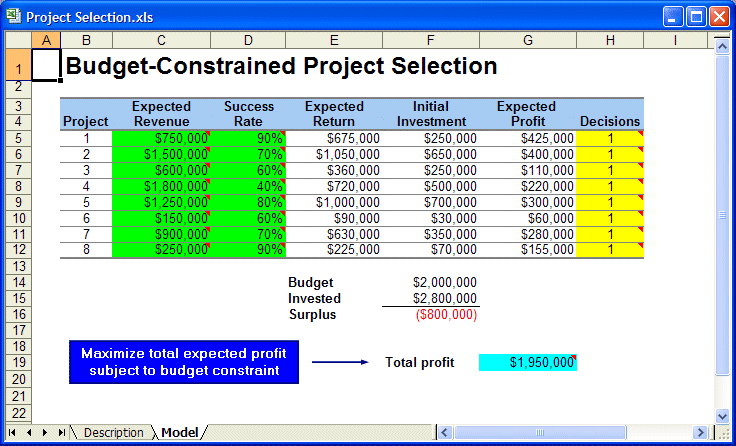The width and height of the screenshot is (736, 446).
Task: Select row 1 header
Action: pyautogui.click(x=18, y=65)
